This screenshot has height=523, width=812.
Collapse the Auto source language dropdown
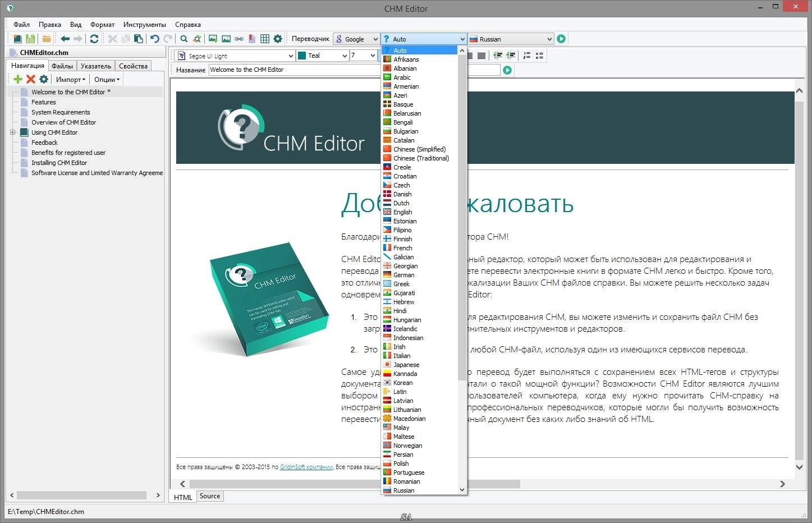424,39
